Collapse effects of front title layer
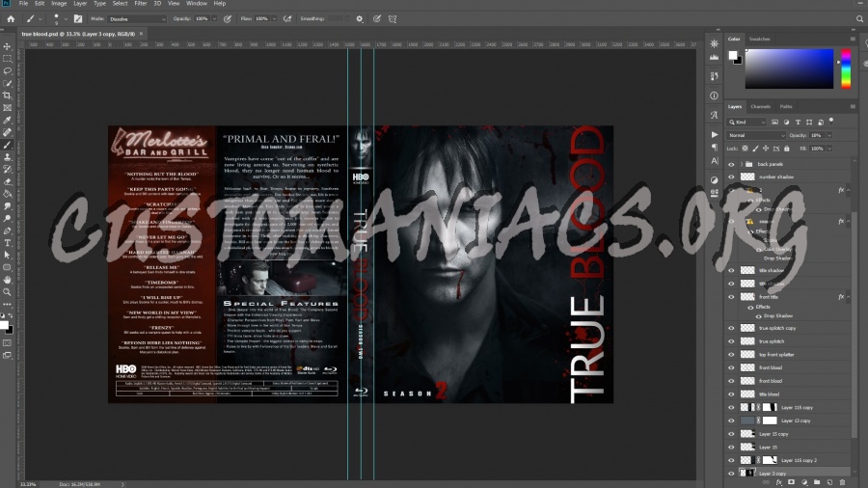 [848, 297]
